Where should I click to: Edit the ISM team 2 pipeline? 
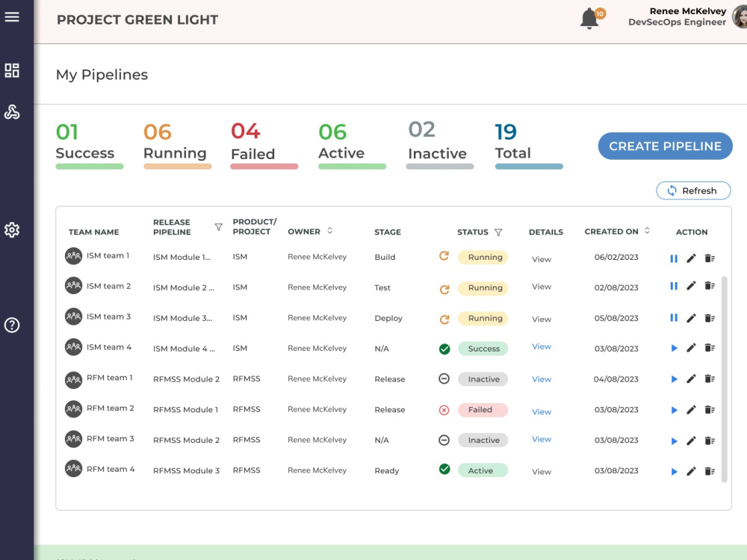click(691, 286)
